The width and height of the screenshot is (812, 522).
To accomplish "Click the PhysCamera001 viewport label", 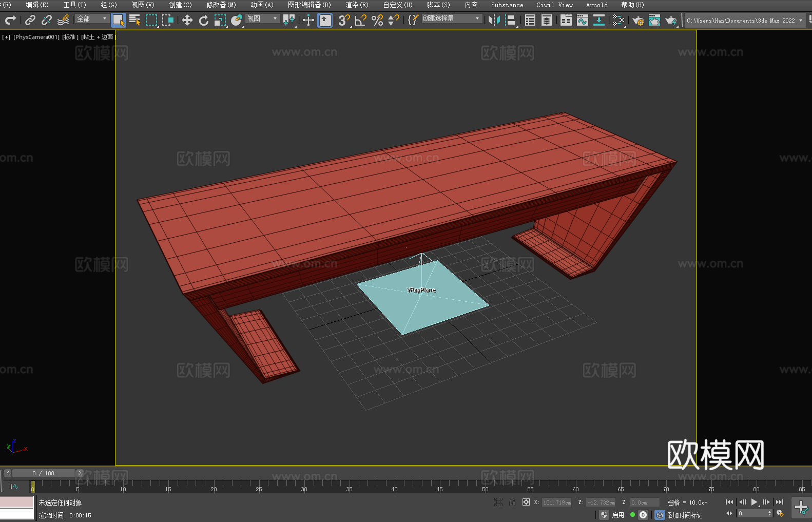I will click(36, 37).
